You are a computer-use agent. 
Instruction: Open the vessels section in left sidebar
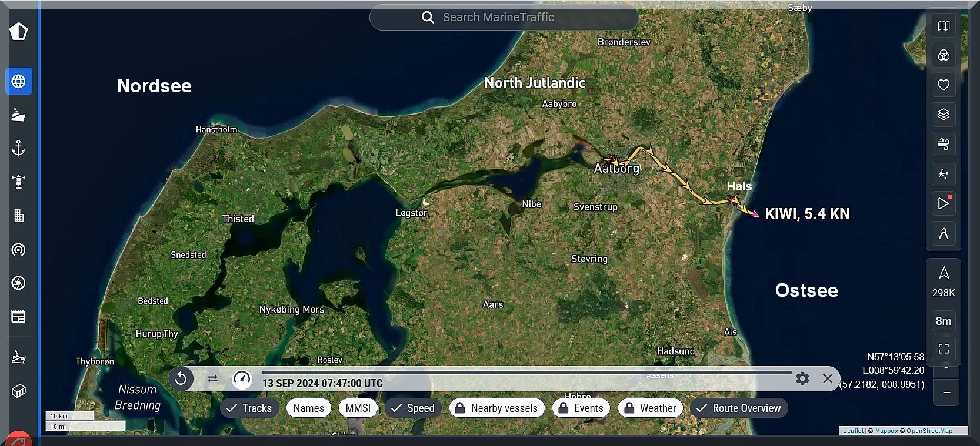pos(19,115)
